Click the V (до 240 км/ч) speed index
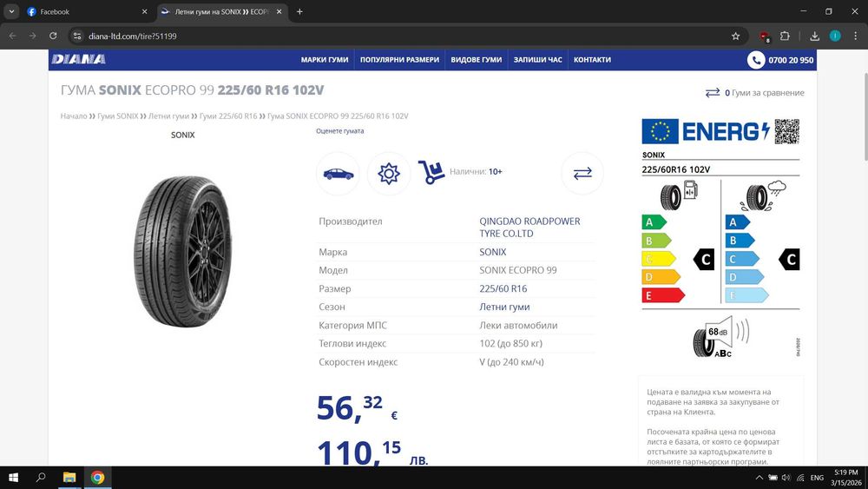Image resolution: width=868 pixels, height=489 pixels. [x=511, y=361]
